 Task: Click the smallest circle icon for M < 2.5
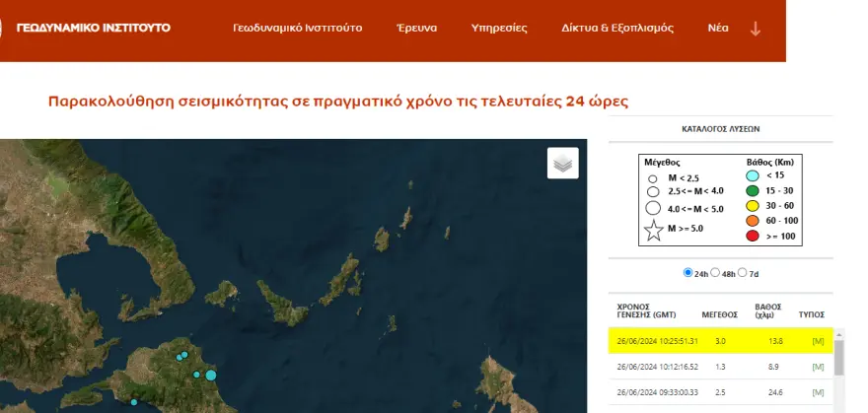point(652,177)
